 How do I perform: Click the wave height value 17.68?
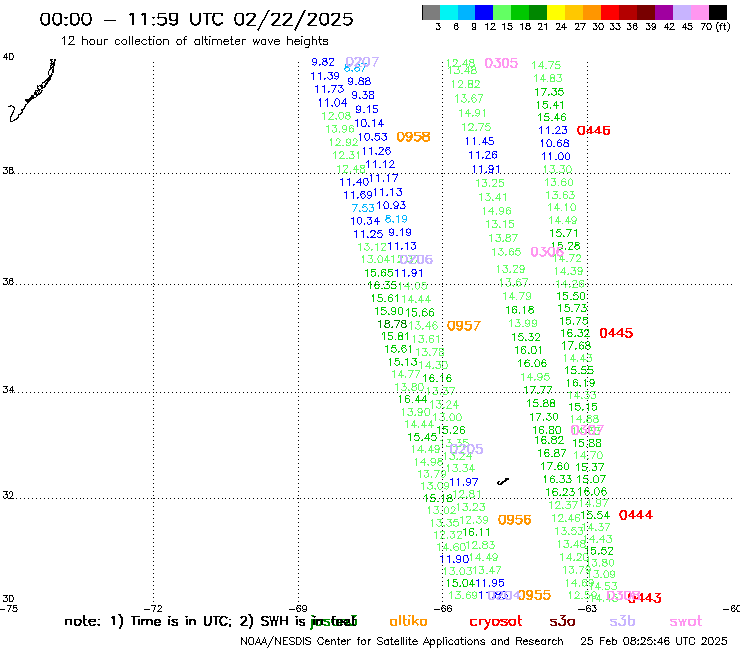click(576, 346)
